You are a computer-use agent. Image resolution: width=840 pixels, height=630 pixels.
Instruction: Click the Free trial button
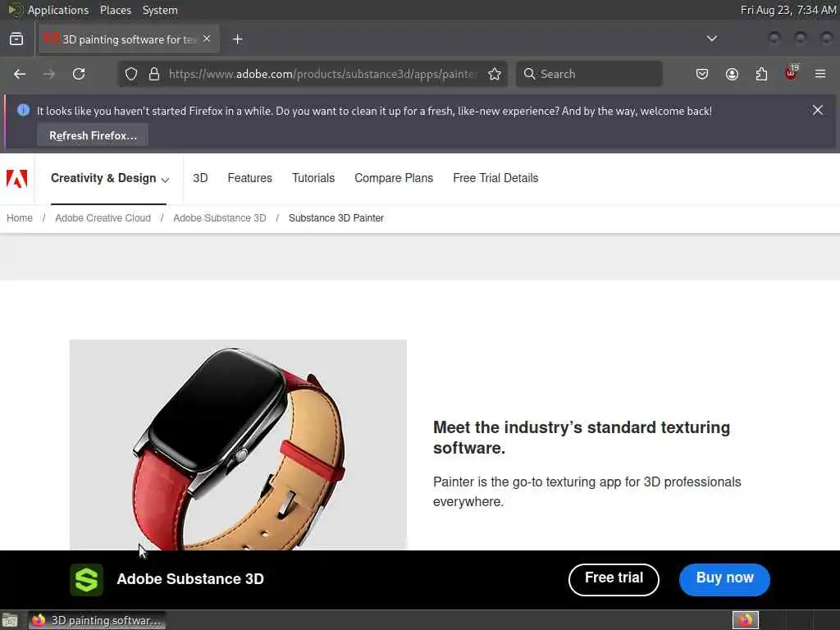614,579
